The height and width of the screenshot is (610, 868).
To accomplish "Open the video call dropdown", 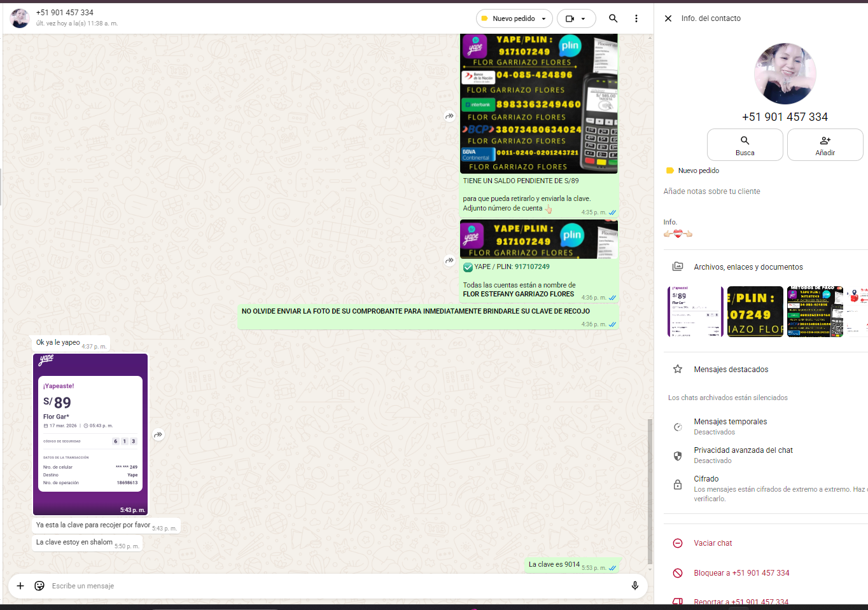I will [x=576, y=18].
